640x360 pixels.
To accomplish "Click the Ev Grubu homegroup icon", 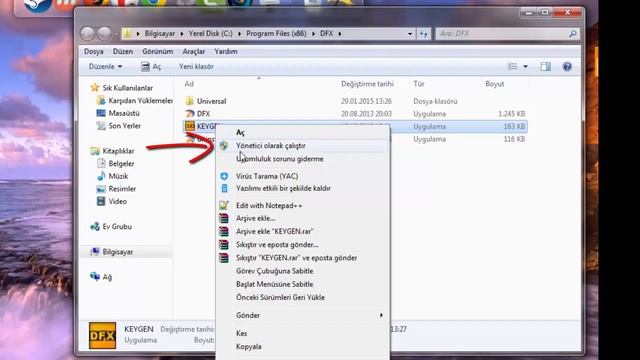I will (x=95, y=226).
